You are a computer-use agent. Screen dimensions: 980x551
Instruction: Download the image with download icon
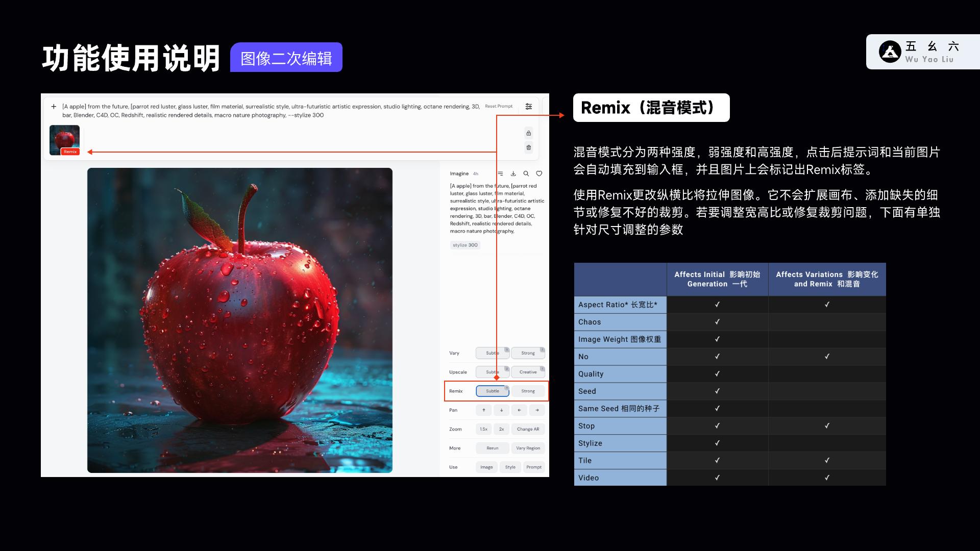click(513, 173)
